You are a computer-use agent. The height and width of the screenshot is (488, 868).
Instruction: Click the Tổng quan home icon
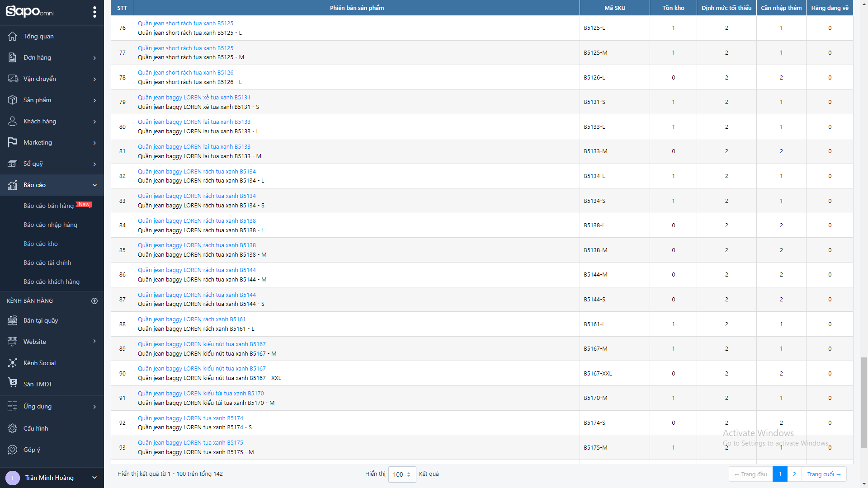click(13, 36)
